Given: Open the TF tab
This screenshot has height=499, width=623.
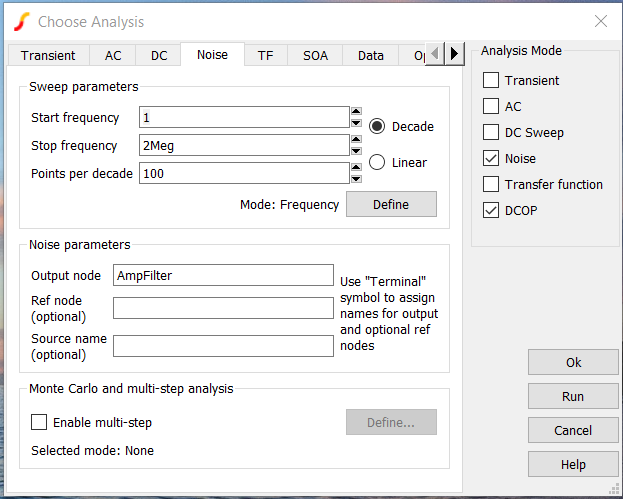Looking at the screenshot, I should (x=265, y=56).
